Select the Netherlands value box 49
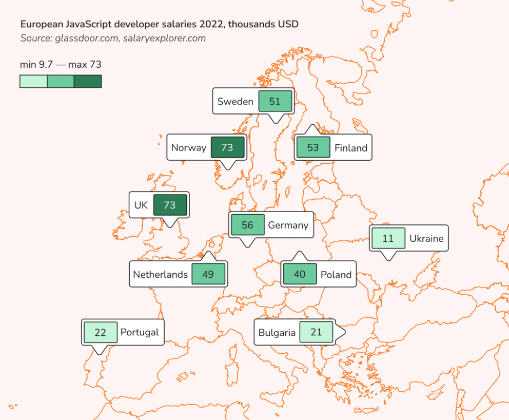Screen dimensions: 509x420 208,274
